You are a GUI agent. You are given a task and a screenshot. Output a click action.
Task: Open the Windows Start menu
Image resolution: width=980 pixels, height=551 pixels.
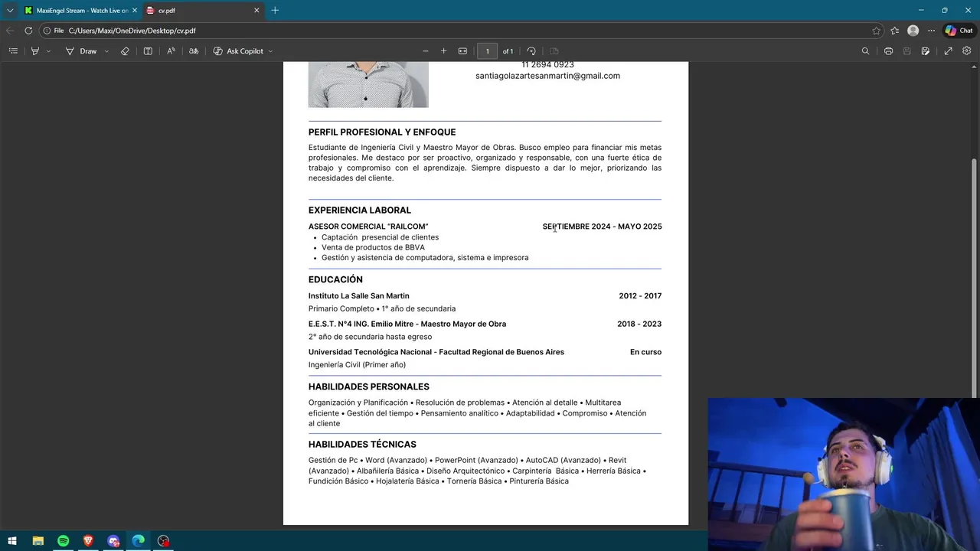coord(12,541)
